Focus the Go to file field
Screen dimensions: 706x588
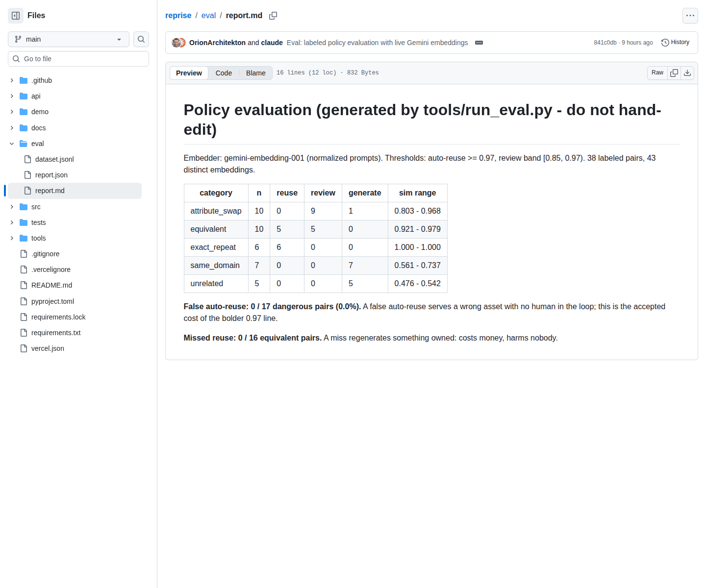click(78, 59)
